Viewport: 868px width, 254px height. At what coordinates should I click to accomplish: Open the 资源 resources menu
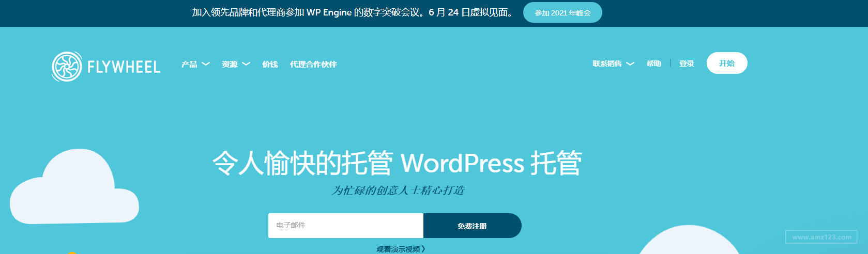coord(230,64)
